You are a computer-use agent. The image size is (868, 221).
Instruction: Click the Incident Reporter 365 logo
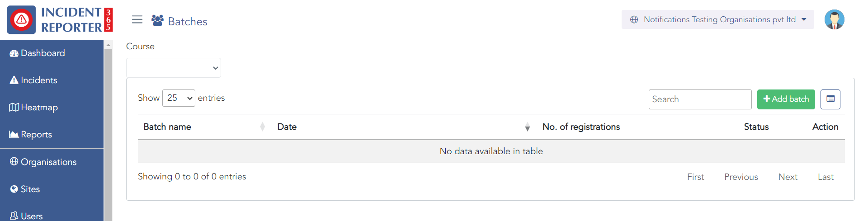click(60, 20)
